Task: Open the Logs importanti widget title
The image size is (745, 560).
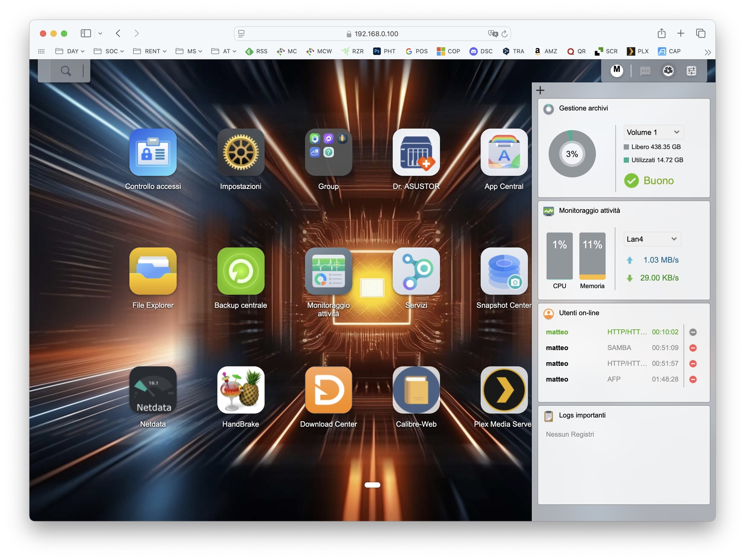Action: click(x=582, y=416)
